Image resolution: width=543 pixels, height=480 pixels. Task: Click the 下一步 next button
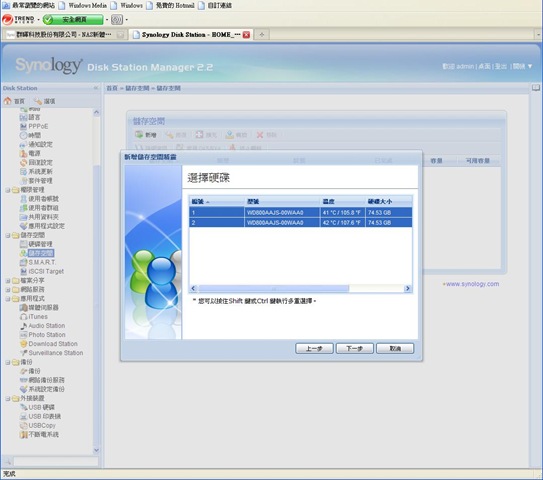(355, 348)
